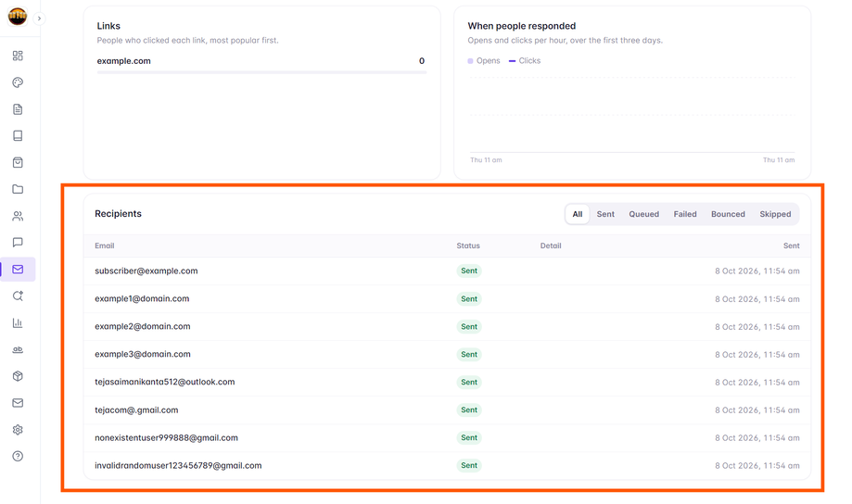
Task: Click Sent badge for nonexistentuser999888@gmail.com
Action: (469, 437)
